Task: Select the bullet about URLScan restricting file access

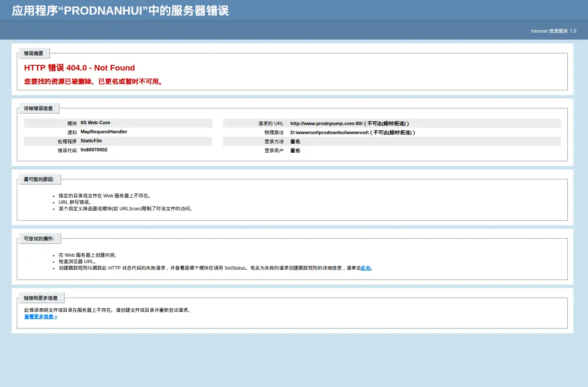Action: pyautogui.click(x=126, y=209)
